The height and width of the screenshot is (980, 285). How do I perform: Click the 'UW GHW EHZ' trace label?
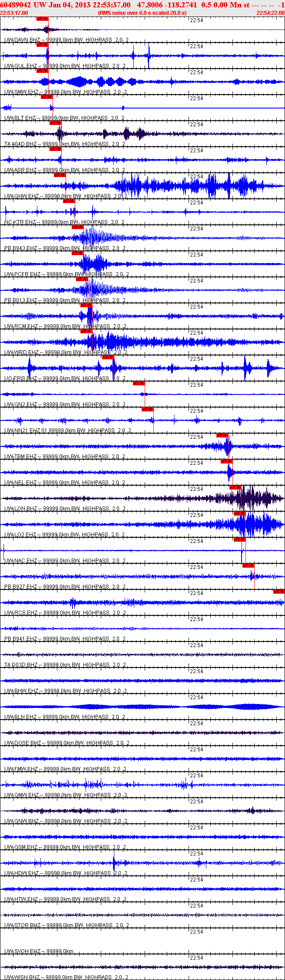(21, 196)
